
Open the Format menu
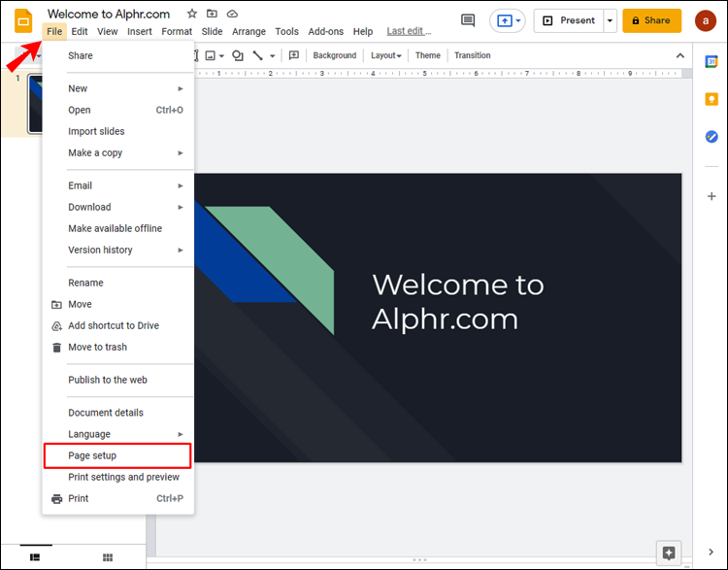click(x=177, y=32)
